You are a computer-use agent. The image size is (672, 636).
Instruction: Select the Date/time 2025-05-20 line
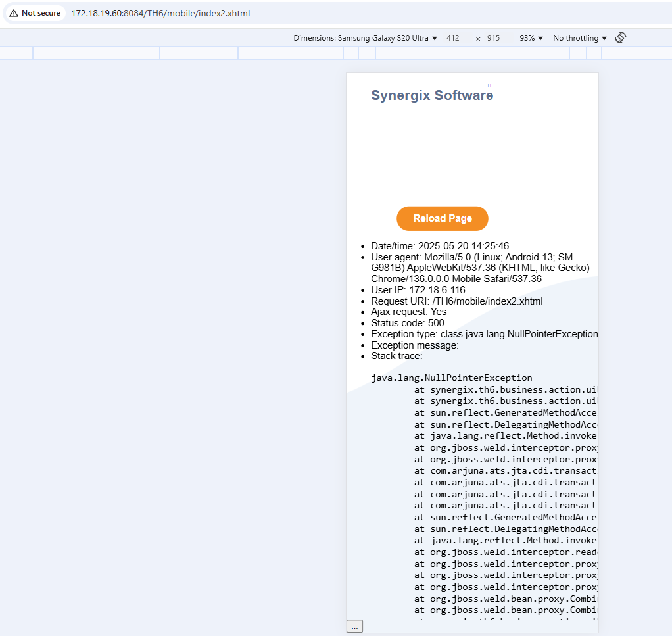click(x=440, y=246)
